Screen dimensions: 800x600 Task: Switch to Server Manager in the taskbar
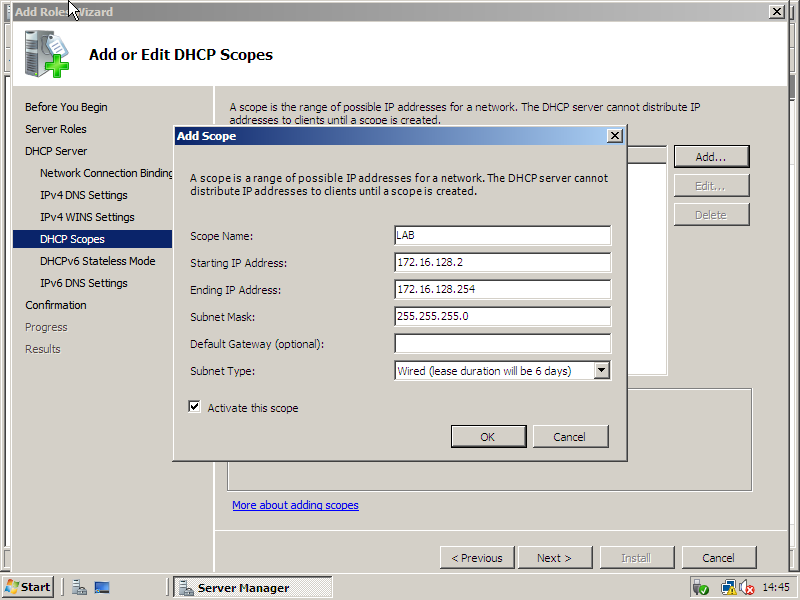pos(252,587)
